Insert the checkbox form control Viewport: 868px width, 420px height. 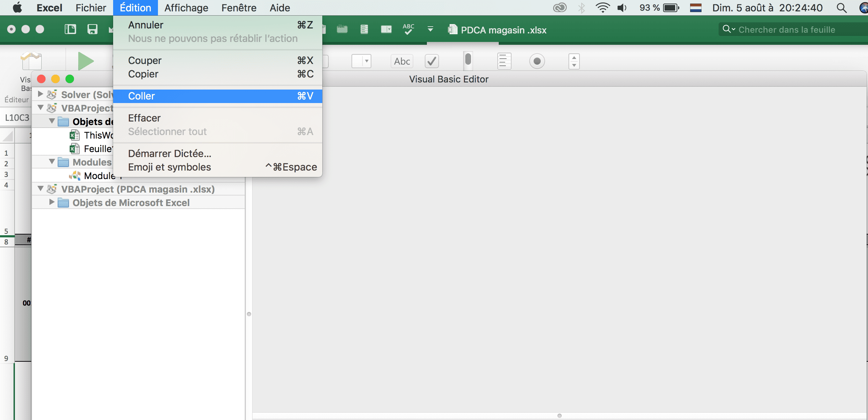pos(432,61)
